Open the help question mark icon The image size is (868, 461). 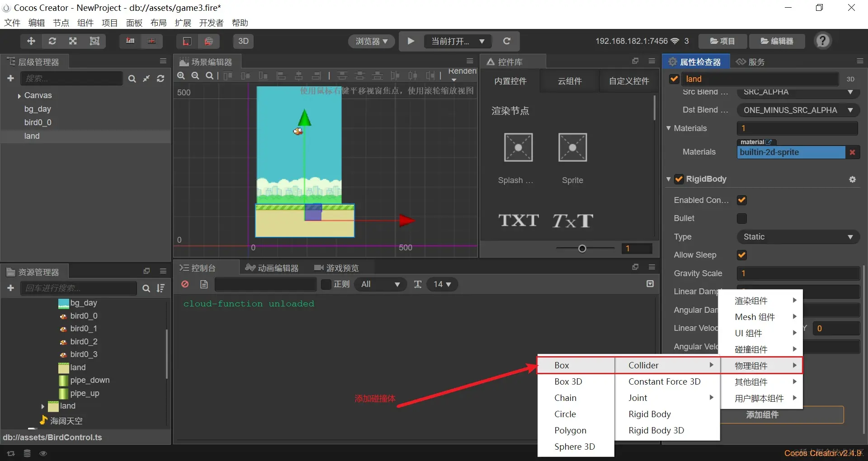tap(823, 41)
